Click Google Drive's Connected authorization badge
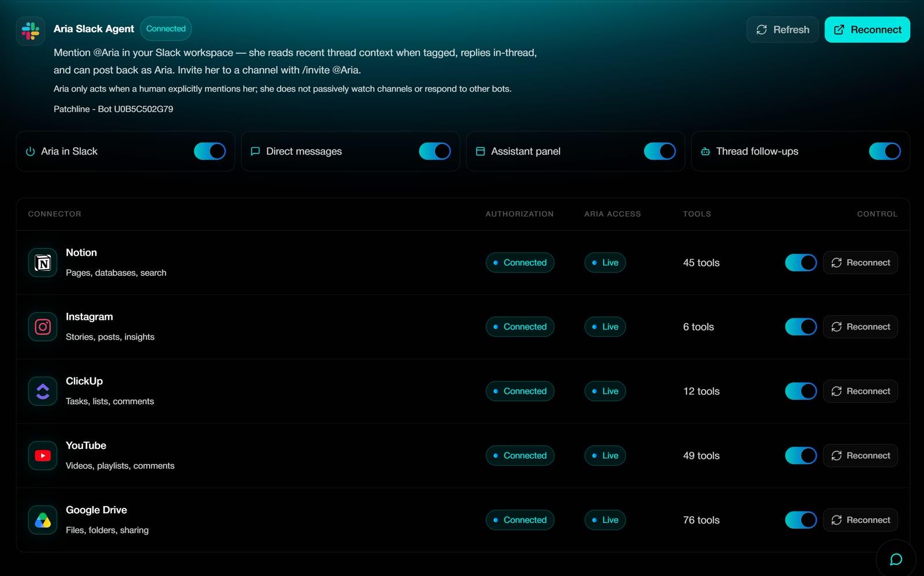 [x=520, y=520]
